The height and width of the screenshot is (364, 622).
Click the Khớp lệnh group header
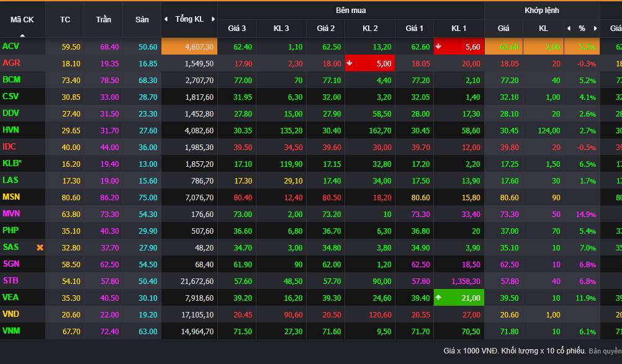click(x=541, y=11)
